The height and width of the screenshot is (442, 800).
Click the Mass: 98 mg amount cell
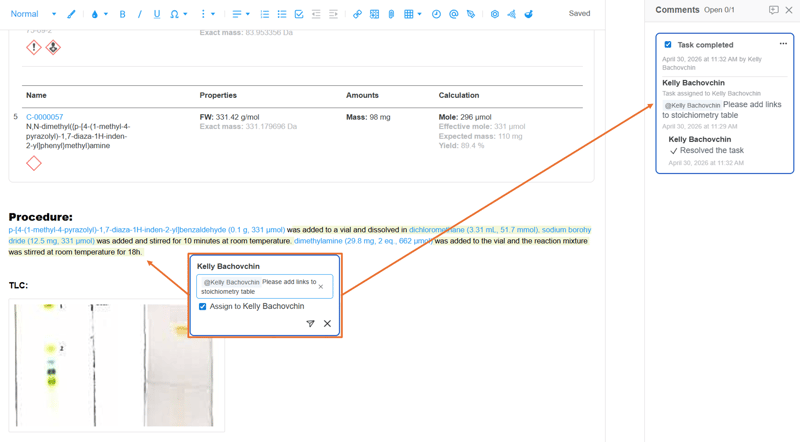(368, 117)
